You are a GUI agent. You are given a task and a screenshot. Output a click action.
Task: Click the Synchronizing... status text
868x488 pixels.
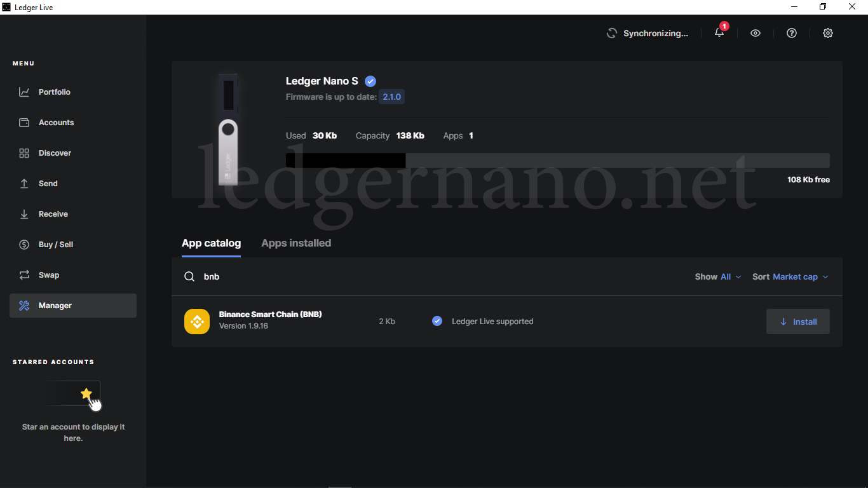click(x=656, y=33)
